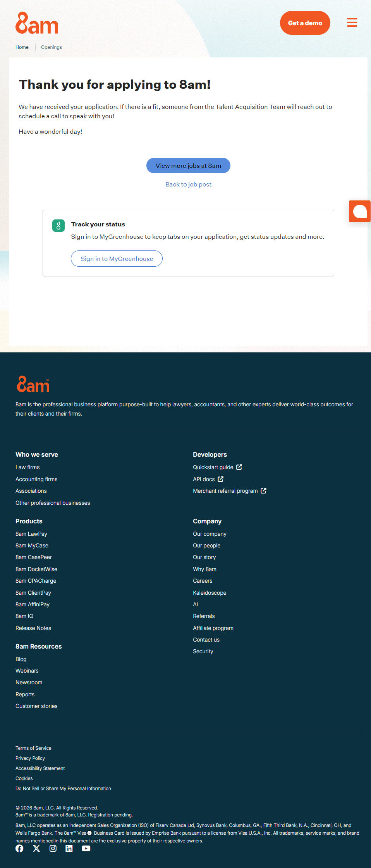The width and height of the screenshot is (371, 868).
Task: Click the footer 8am logo
Action: click(33, 385)
